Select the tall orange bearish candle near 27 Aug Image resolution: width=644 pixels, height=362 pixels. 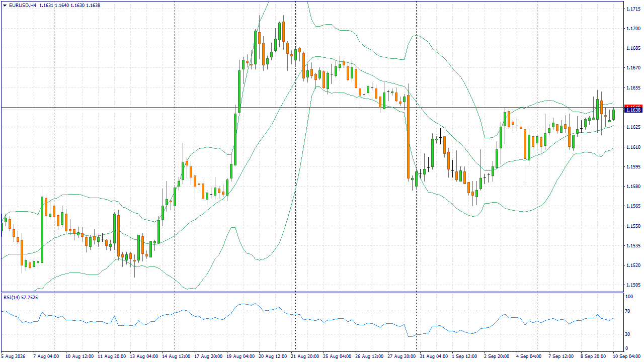tap(408, 137)
